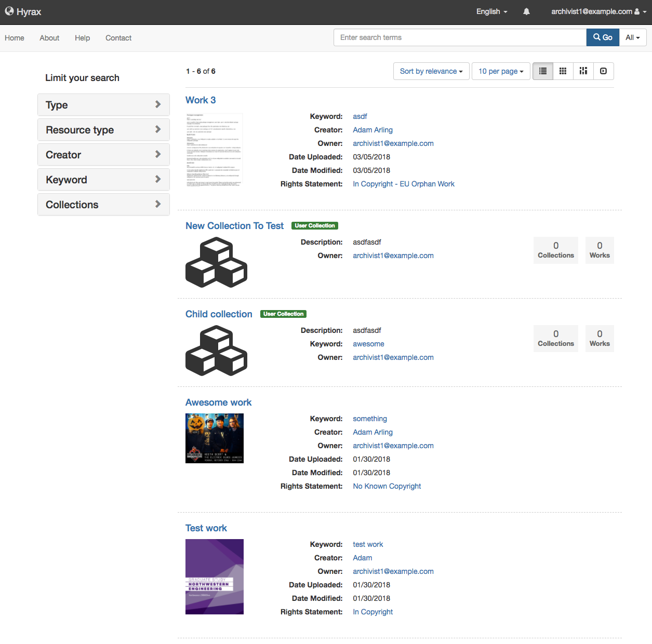Switch to gallery grid view icon

click(563, 71)
